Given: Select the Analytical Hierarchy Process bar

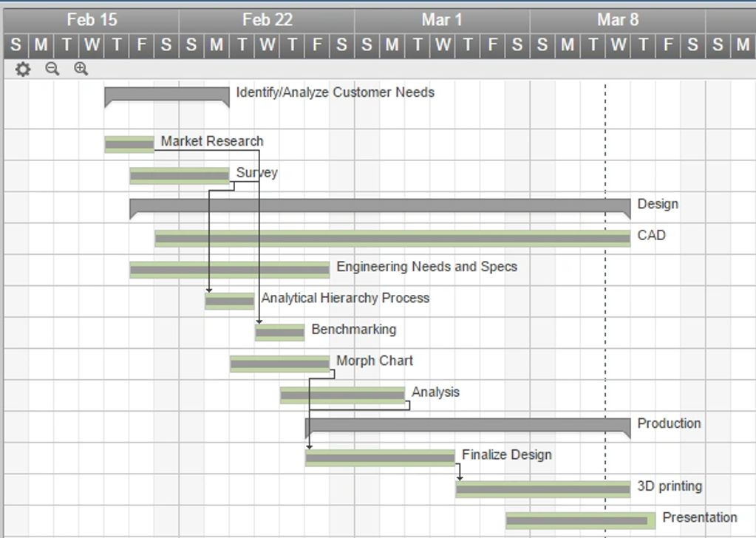Looking at the screenshot, I should [x=230, y=301].
